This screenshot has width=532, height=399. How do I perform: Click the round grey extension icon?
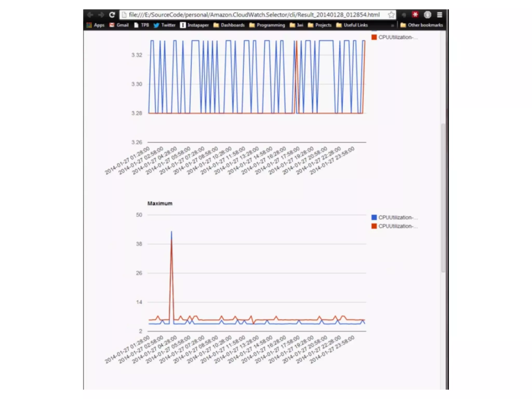427,15
